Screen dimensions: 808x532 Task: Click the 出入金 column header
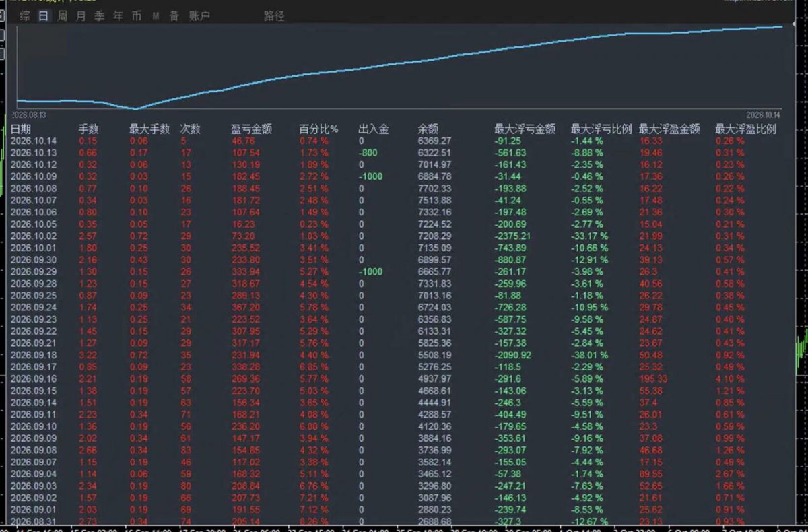(x=374, y=129)
